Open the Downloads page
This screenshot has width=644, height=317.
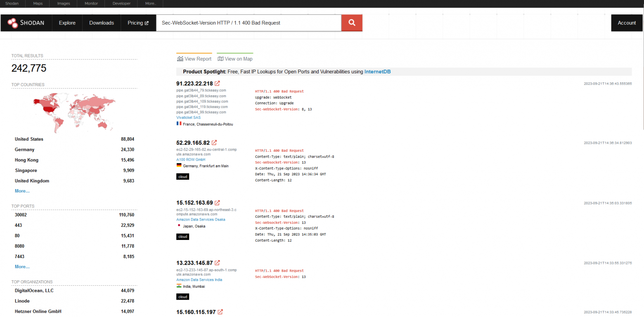[102, 23]
